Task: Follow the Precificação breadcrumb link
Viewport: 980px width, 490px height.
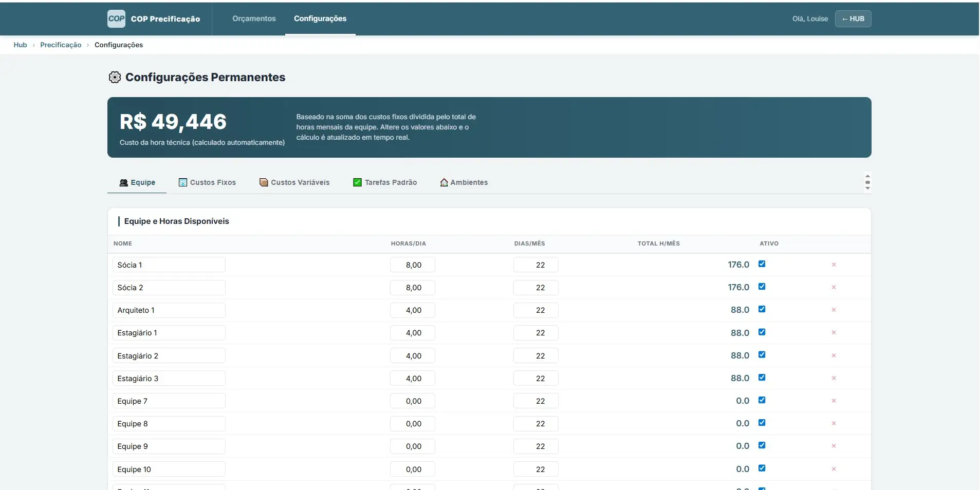Action: [61, 45]
